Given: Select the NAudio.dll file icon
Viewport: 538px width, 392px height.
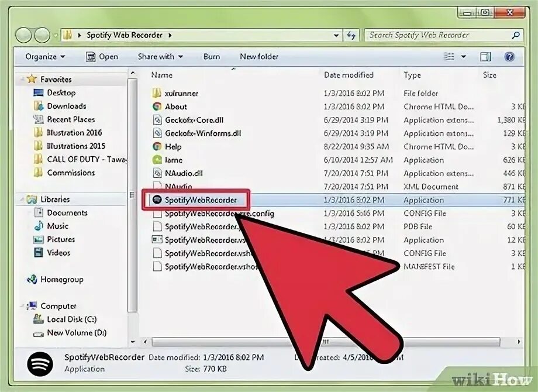Looking at the screenshot, I should tap(157, 173).
